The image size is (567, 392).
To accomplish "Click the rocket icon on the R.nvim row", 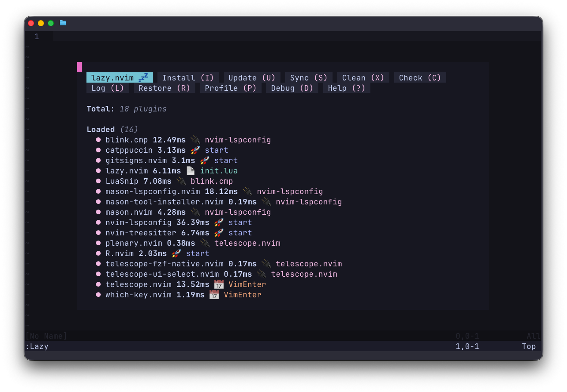I will point(176,253).
